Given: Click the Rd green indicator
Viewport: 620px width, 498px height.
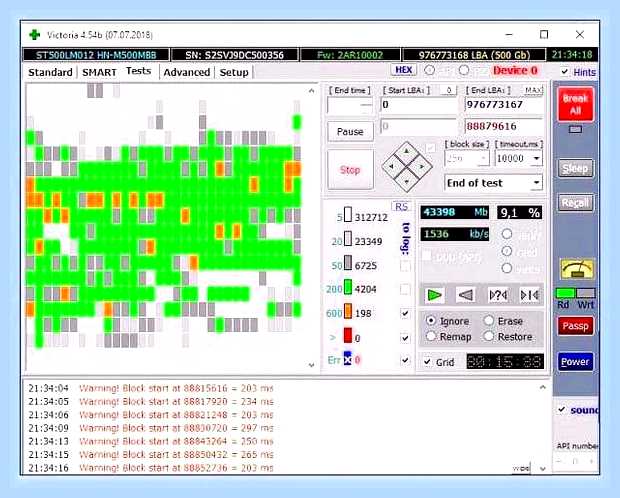Looking at the screenshot, I should click(x=565, y=293).
